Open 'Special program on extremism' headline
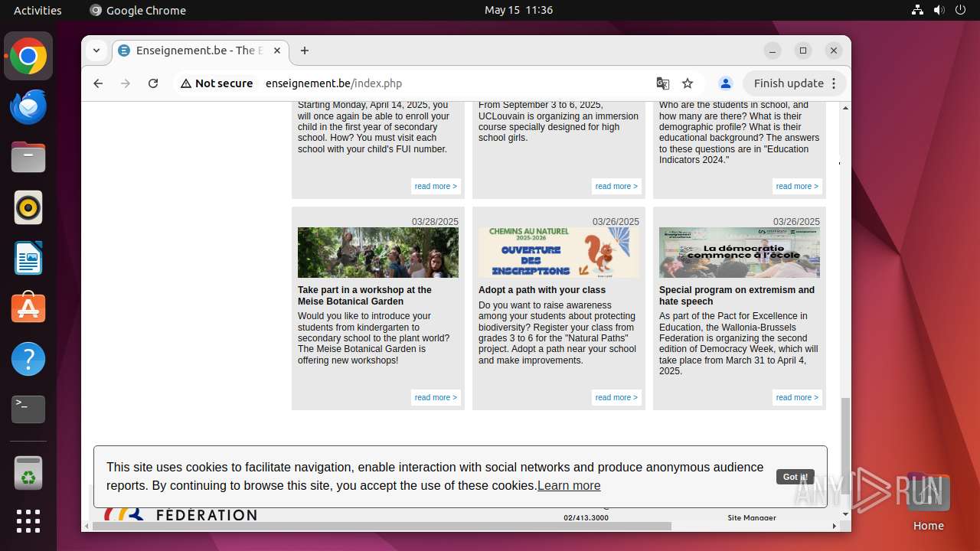The width and height of the screenshot is (980, 551). tap(737, 295)
